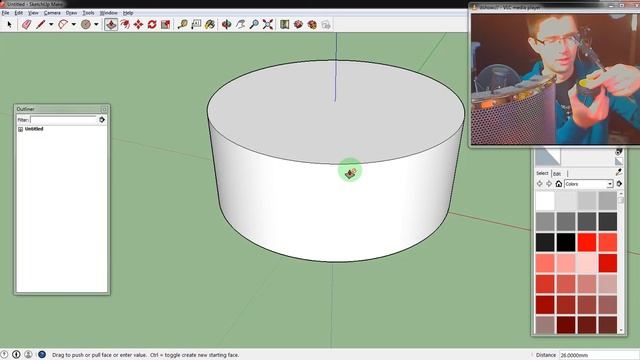The width and height of the screenshot is (640, 360).
Task: Open the Edit menu
Action: coord(19,13)
